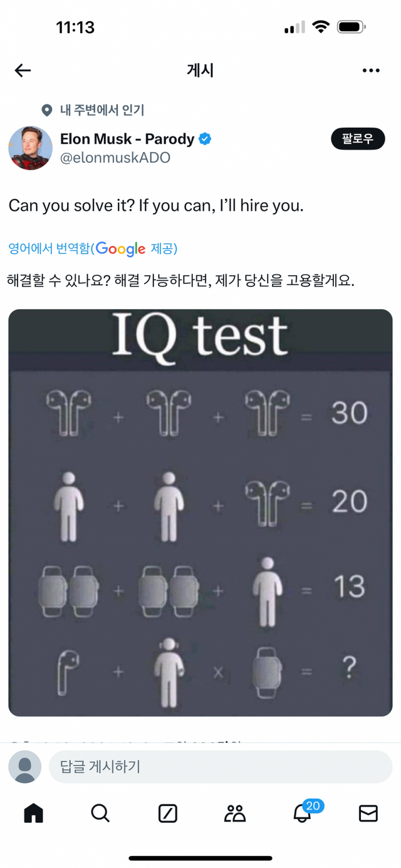Open the IQ test image
Viewport: 401px width, 868px height.
coord(200,512)
